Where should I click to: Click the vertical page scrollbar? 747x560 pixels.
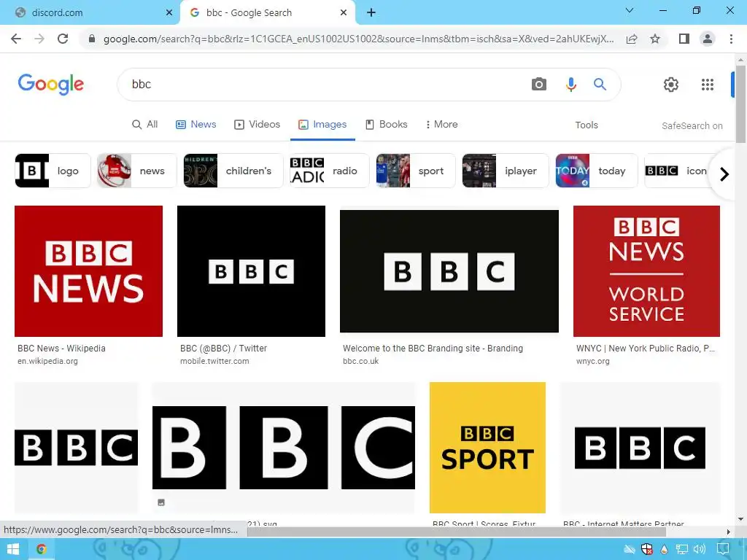740,105
